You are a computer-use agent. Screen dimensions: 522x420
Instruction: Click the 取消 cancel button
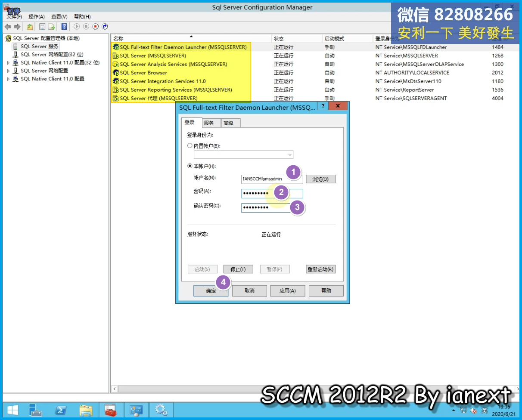point(249,290)
